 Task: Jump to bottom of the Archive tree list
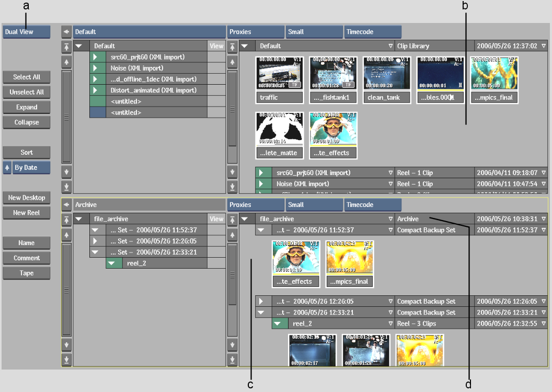point(66,360)
